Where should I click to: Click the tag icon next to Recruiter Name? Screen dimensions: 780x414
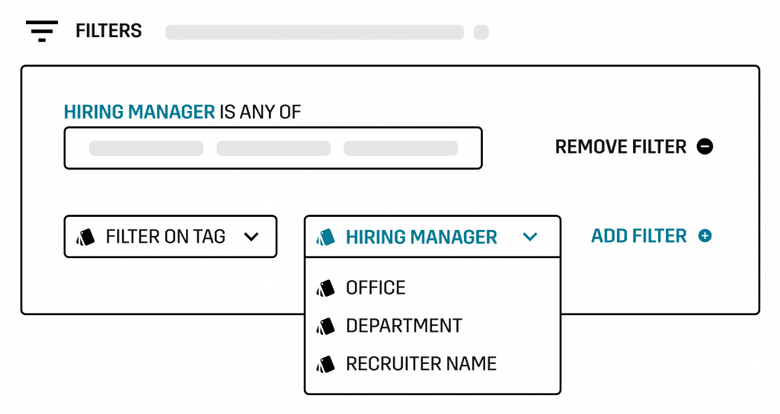pyautogui.click(x=326, y=364)
